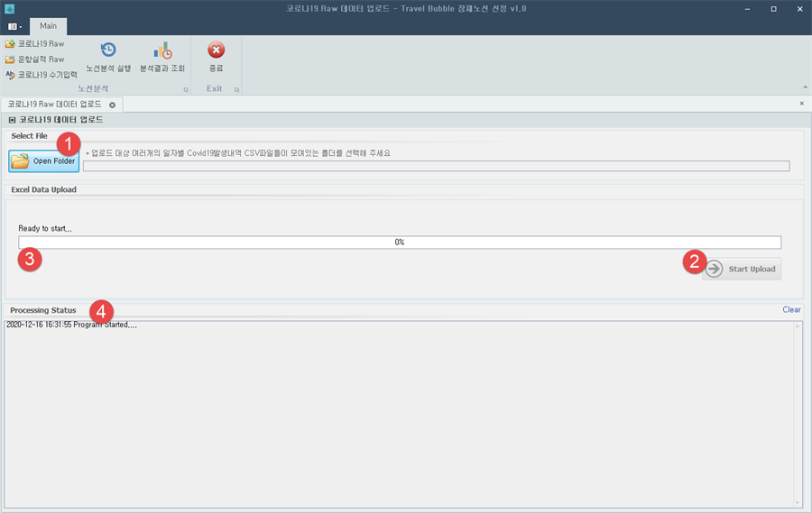Switch to the Main ribbon tab
Image resolution: width=812 pixels, height=513 pixels.
click(48, 26)
